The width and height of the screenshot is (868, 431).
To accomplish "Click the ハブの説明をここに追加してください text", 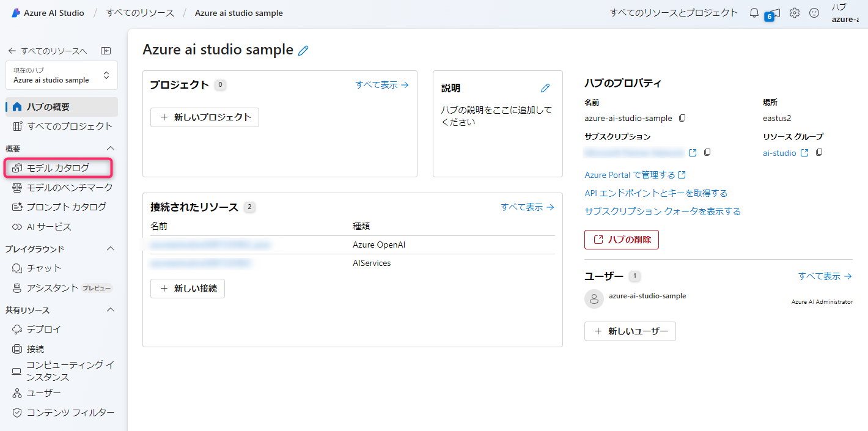I will coord(496,116).
